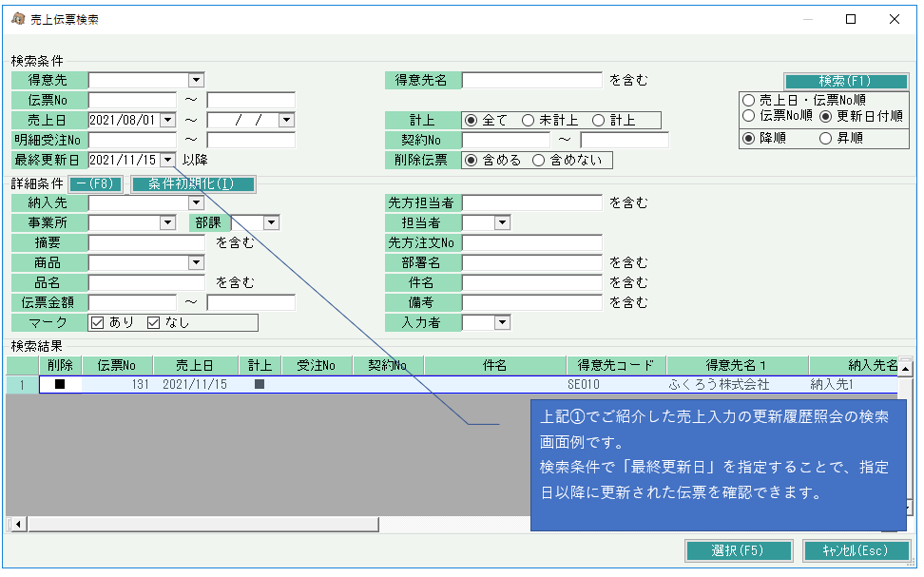Click the 得意先名 text field

(531, 81)
